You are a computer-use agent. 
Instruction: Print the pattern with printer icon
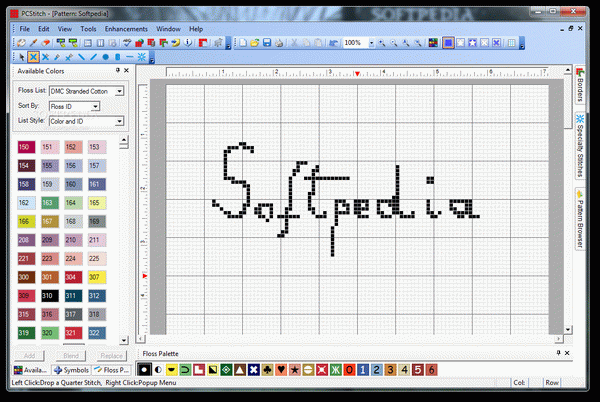(x=279, y=43)
